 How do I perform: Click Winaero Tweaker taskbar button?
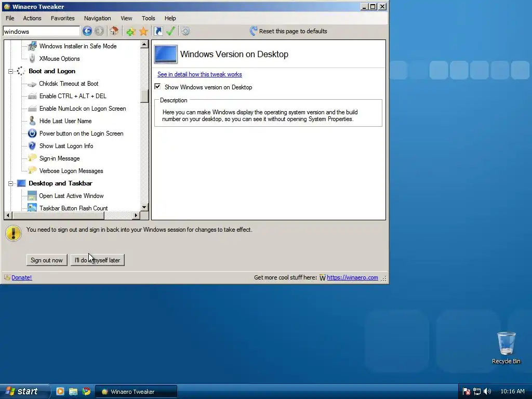coord(136,391)
